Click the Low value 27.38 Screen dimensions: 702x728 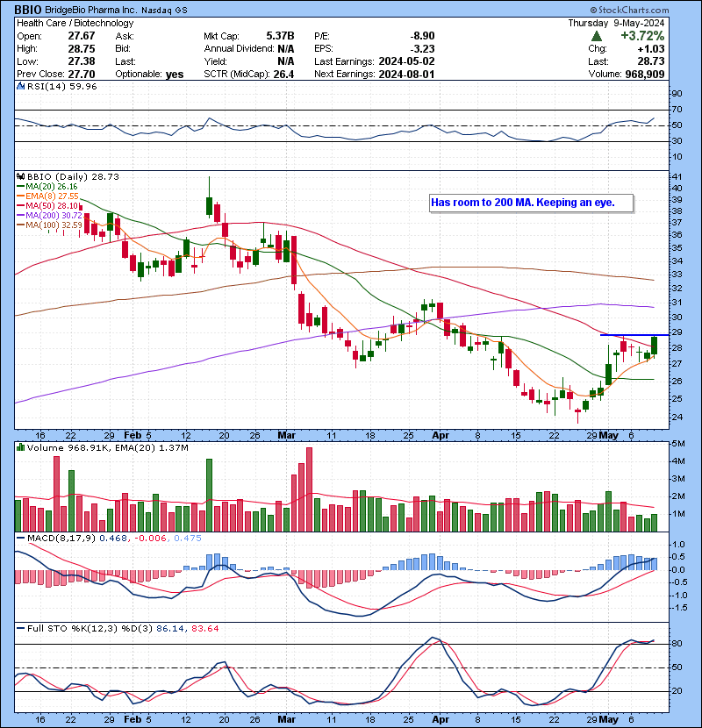tap(82, 61)
